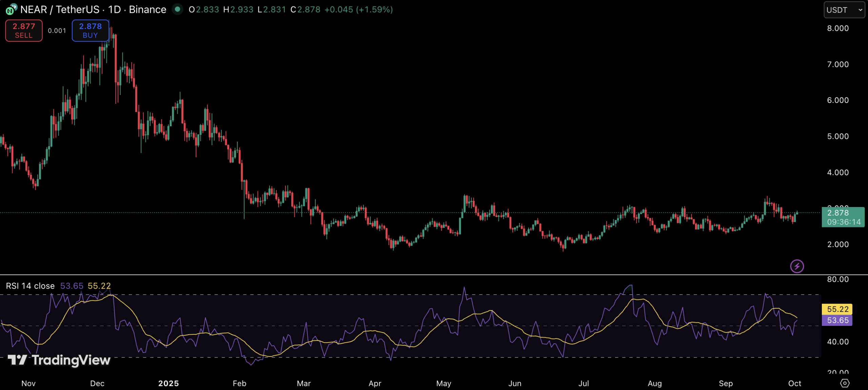This screenshot has width=868, height=390.
Task: Click the 0.001 spread value
Action: (x=57, y=31)
